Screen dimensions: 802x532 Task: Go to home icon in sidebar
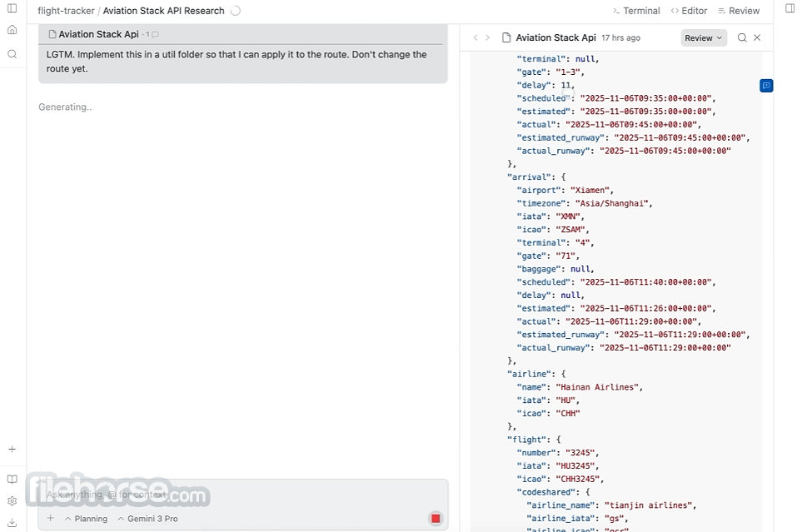12,30
